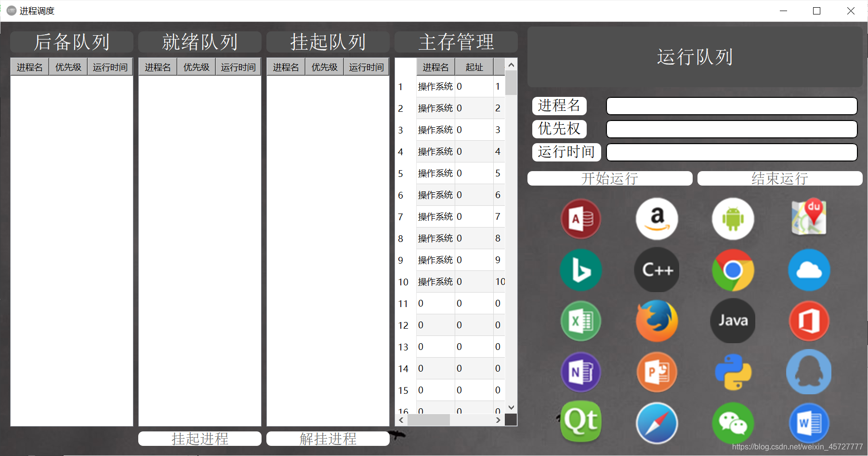Focus the 优先权 input field
The width and height of the screenshot is (868, 456).
pyautogui.click(x=732, y=129)
